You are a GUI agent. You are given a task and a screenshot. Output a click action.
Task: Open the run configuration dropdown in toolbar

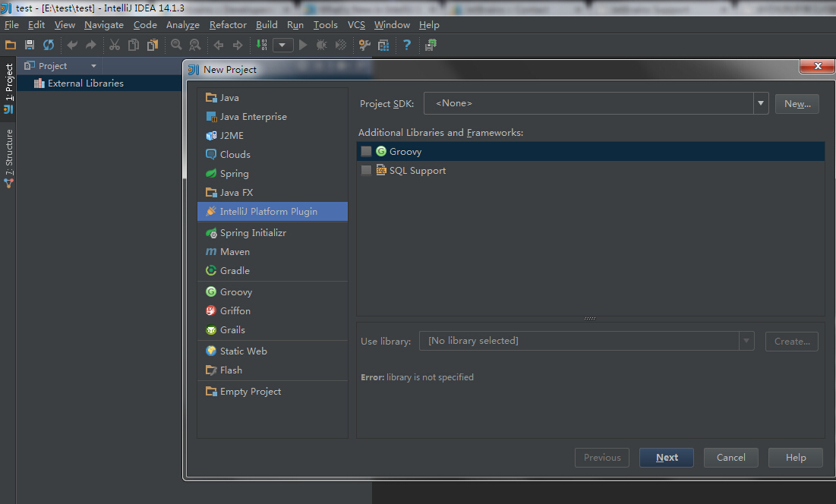tap(283, 46)
